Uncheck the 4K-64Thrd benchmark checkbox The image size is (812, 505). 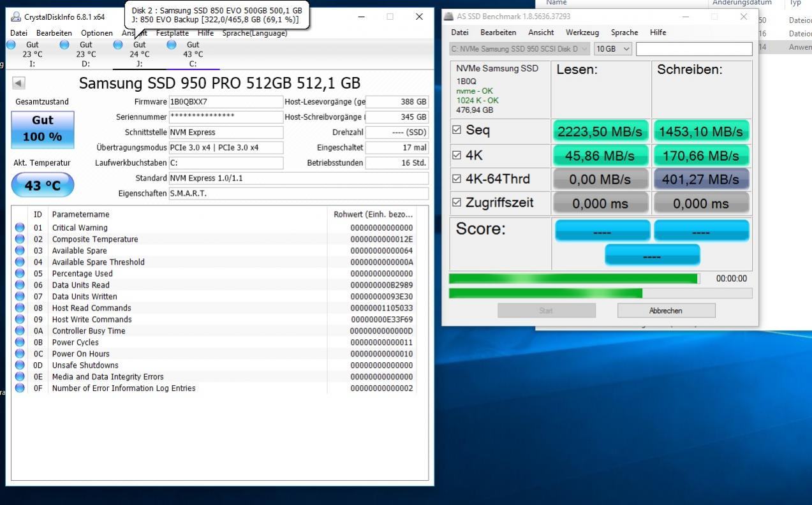[x=456, y=179]
